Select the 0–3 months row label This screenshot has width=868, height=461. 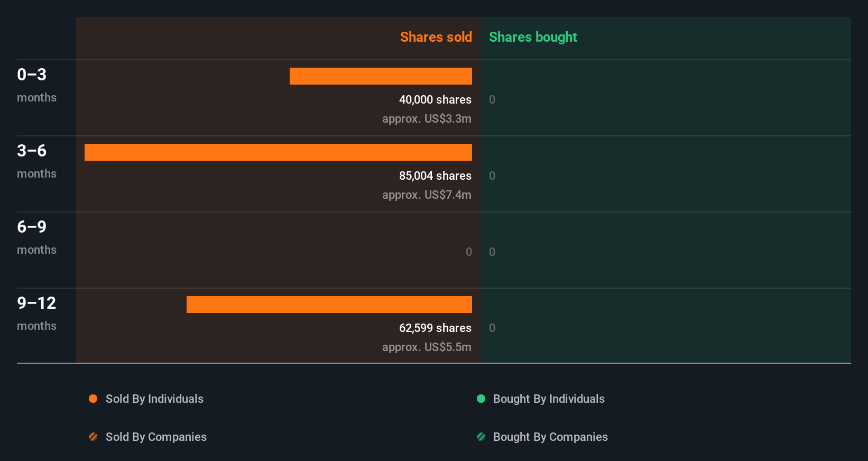36,85
